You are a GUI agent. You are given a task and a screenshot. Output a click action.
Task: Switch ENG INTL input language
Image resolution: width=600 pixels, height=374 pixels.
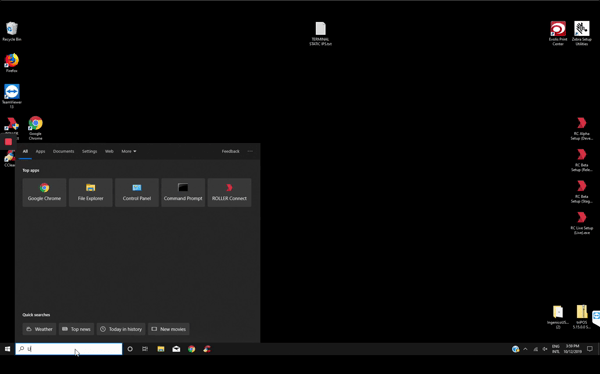556,349
